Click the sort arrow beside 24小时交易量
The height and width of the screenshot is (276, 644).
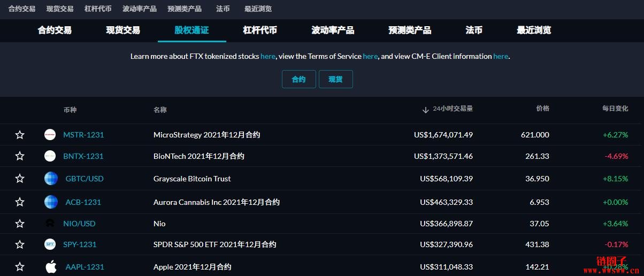426,110
